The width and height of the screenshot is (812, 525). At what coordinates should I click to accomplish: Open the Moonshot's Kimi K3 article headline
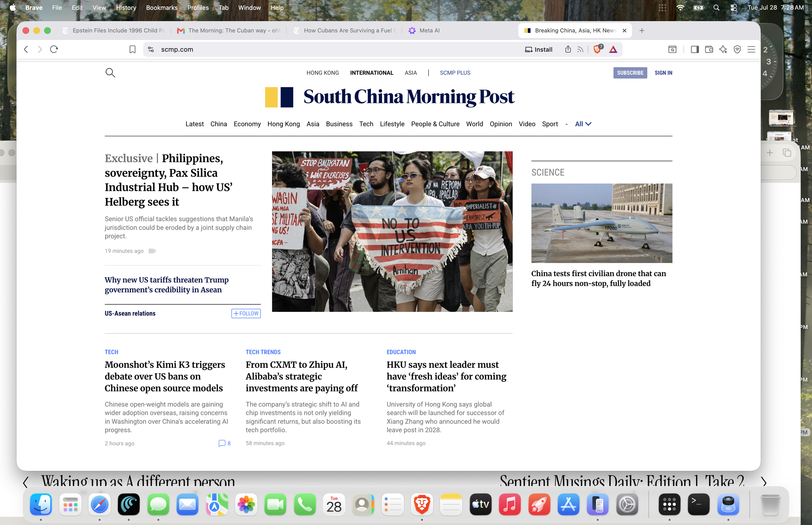coord(165,376)
